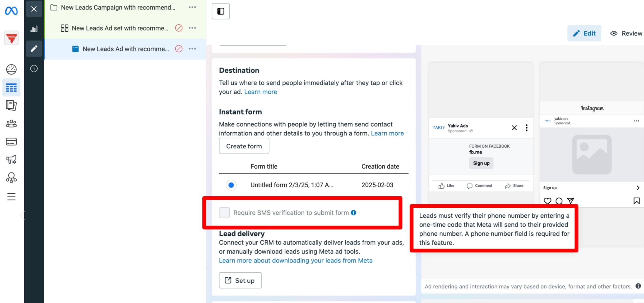Open options menu for New Leads Campaign

point(192,7)
